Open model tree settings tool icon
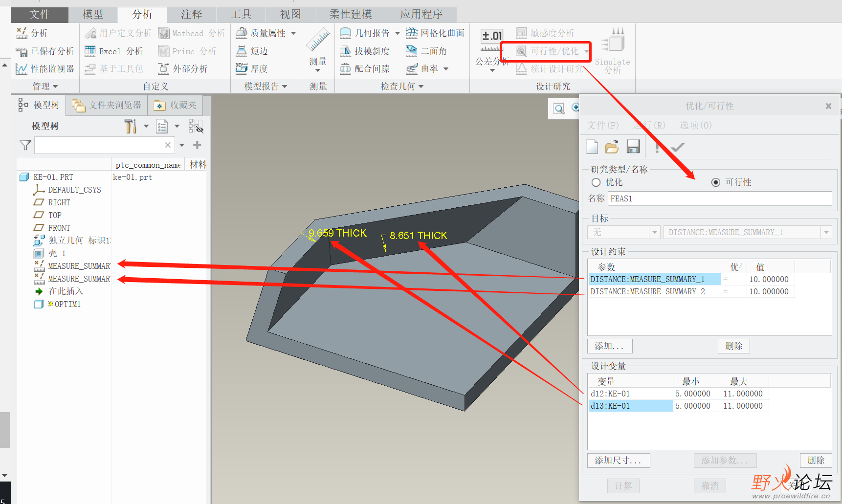The height and width of the screenshot is (504, 842). (x=131, y=126)
